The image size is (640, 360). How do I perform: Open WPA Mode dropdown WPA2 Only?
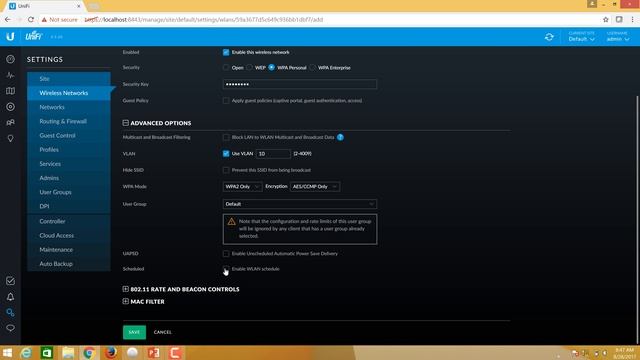(x=242, y=187)
